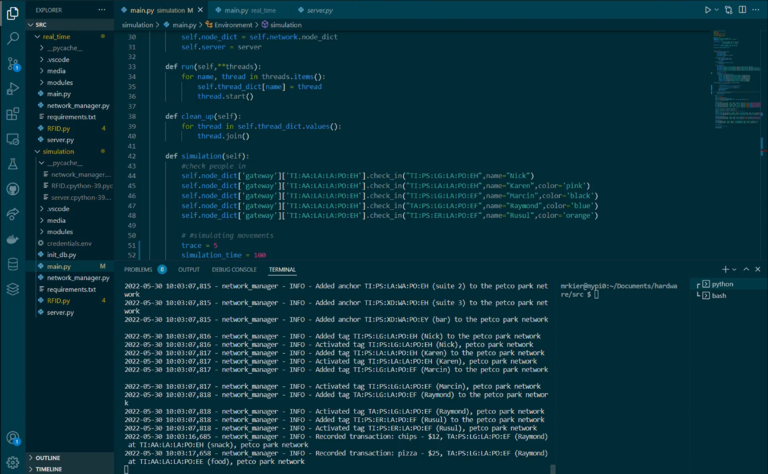Open the Extensions view

click(13, 114)
